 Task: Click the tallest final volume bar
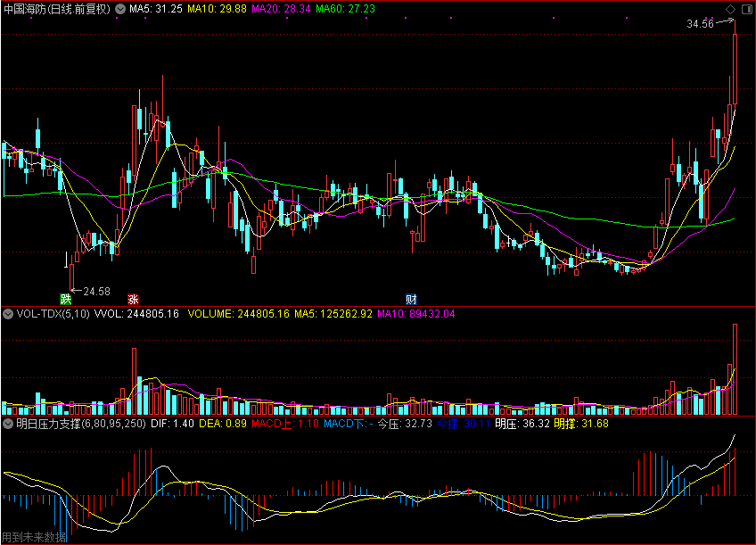click(735, 369)
